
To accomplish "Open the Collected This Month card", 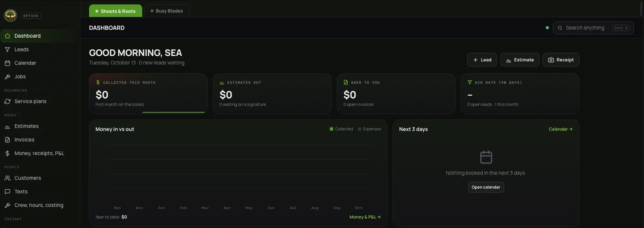I will [x=148, y=94].
